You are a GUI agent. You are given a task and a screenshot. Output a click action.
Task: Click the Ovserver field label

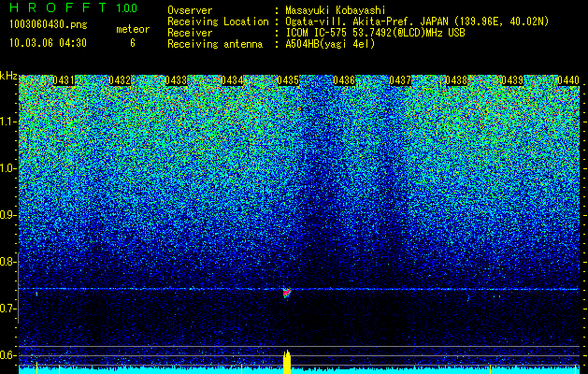point(190,10)
